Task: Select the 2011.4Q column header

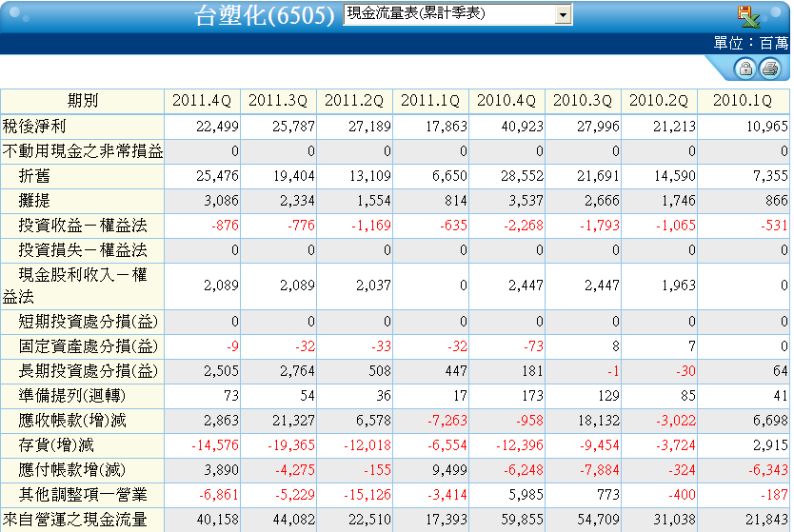Action: [202, 101]
